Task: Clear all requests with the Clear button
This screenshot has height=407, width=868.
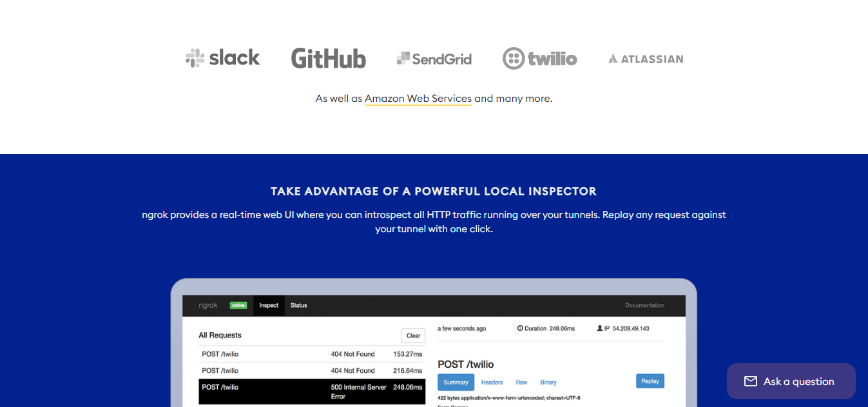Action: 414,335
